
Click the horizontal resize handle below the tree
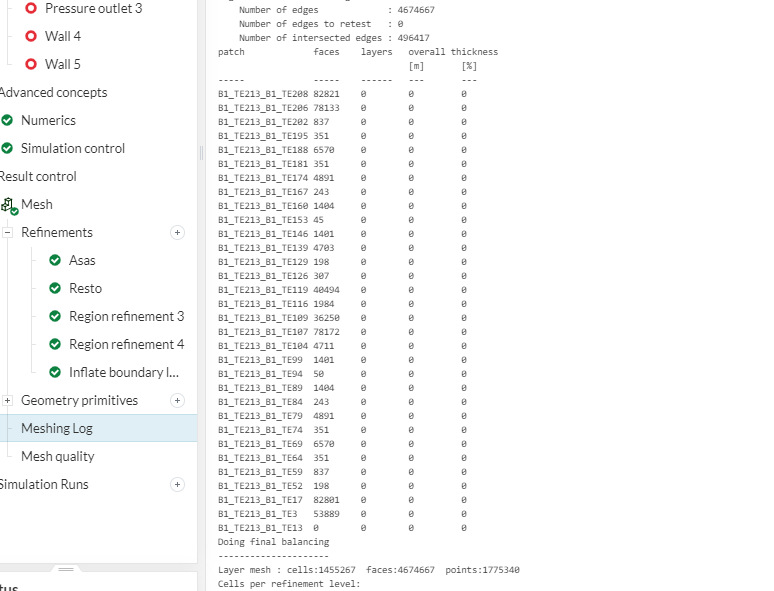pos(67,569)
